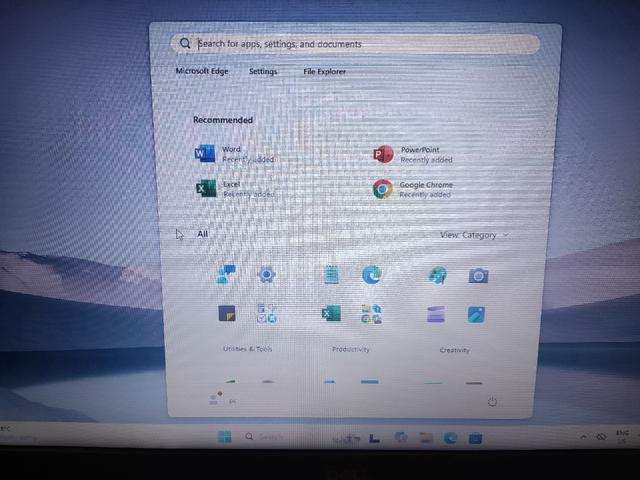Open the purple stacked-bars app icon in Creativity
The height and width of the screenshot is (480, 640).
point(436,315)
